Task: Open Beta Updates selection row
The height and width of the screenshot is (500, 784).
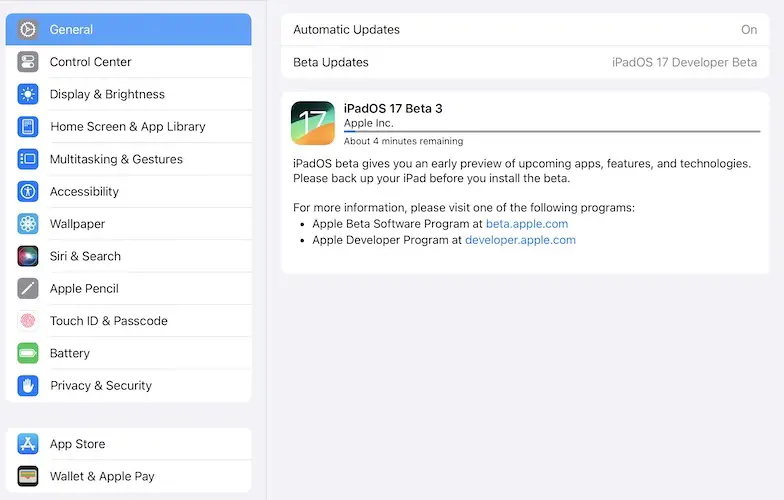Action: tap(524, 62)
